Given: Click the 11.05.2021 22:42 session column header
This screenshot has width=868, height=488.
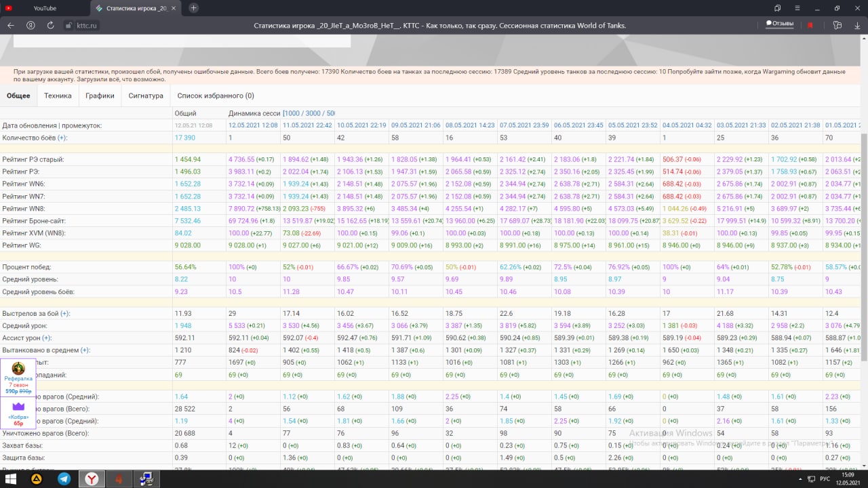Looking at the screenshot, I should (x=307, y=125).
